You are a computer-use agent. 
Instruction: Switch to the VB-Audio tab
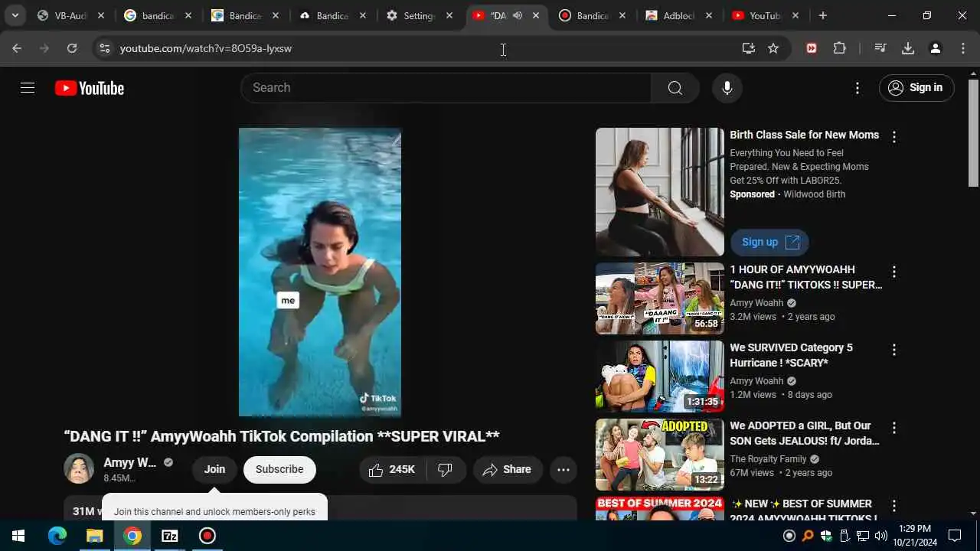click(71, 15)
